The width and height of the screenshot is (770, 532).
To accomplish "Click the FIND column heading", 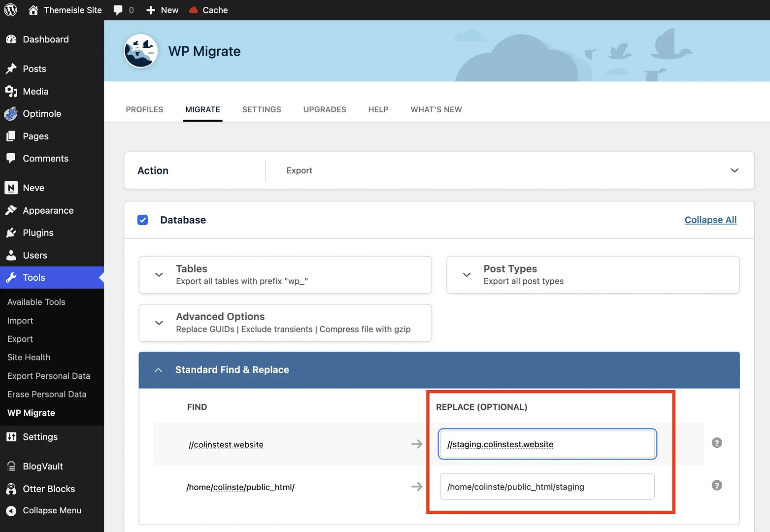I will [x=197, y=407].
